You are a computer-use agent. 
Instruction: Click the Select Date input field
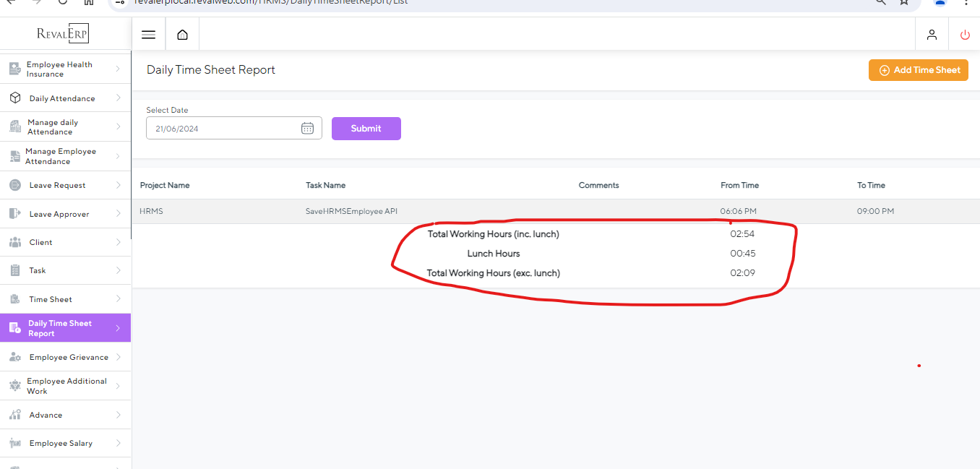point(224,129)
